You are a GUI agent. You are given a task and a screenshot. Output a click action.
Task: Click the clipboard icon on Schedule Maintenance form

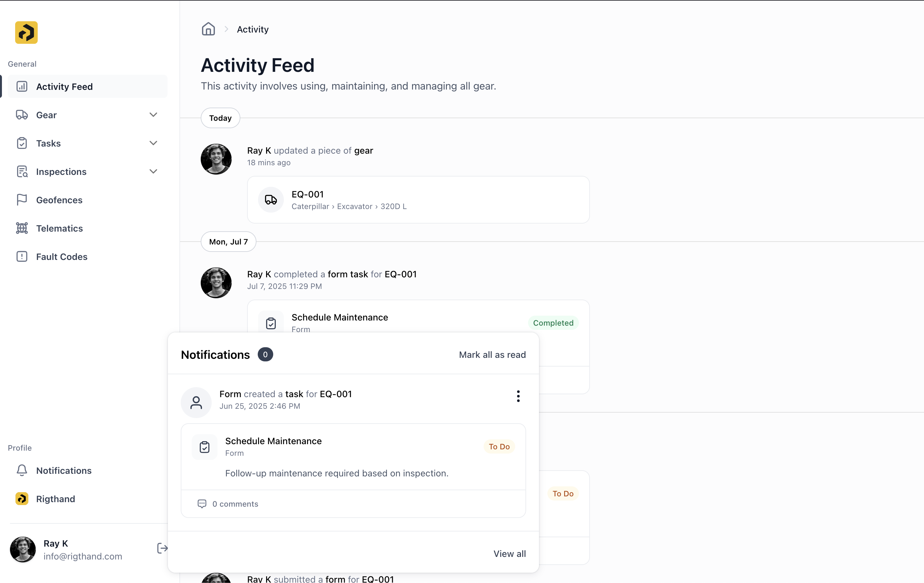click(x=204, y=447)
